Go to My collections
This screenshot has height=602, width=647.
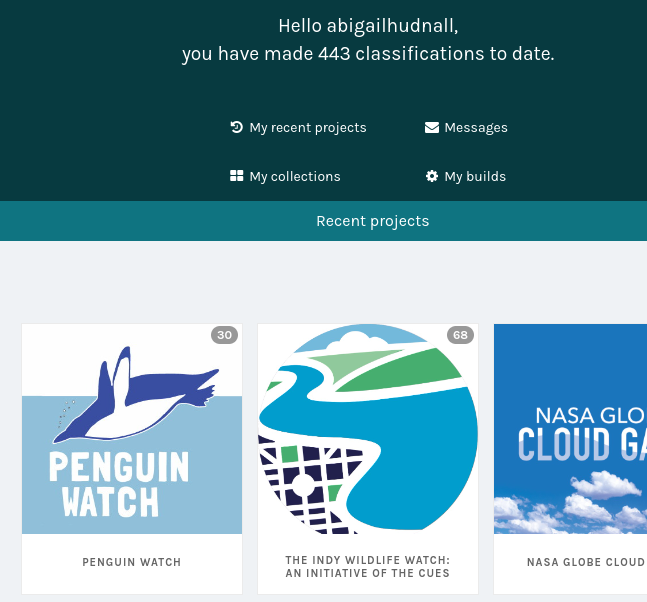pos(285,176)
